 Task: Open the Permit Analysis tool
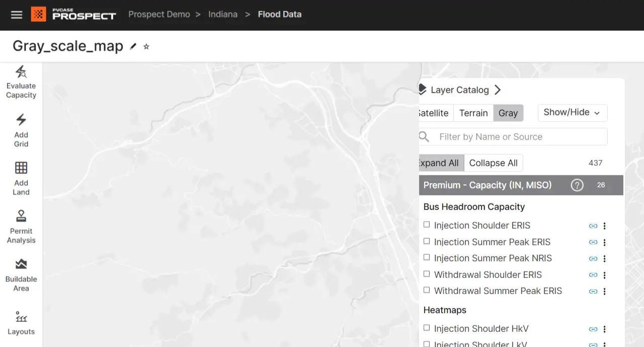point(21,227)
